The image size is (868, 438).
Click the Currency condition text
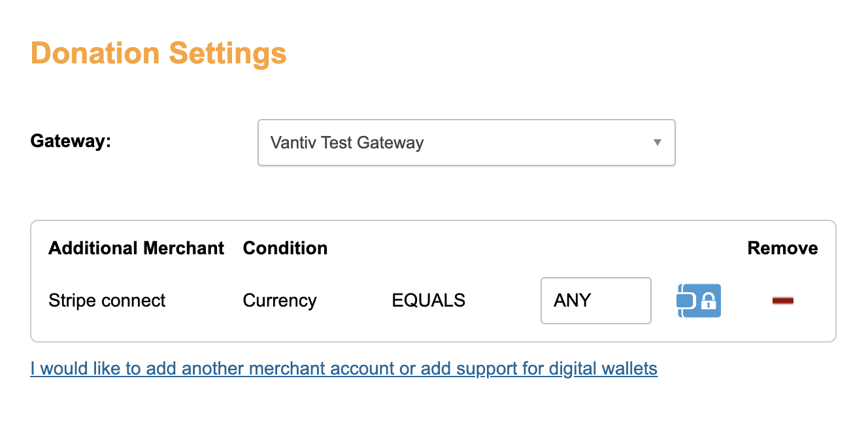(280, 301)
